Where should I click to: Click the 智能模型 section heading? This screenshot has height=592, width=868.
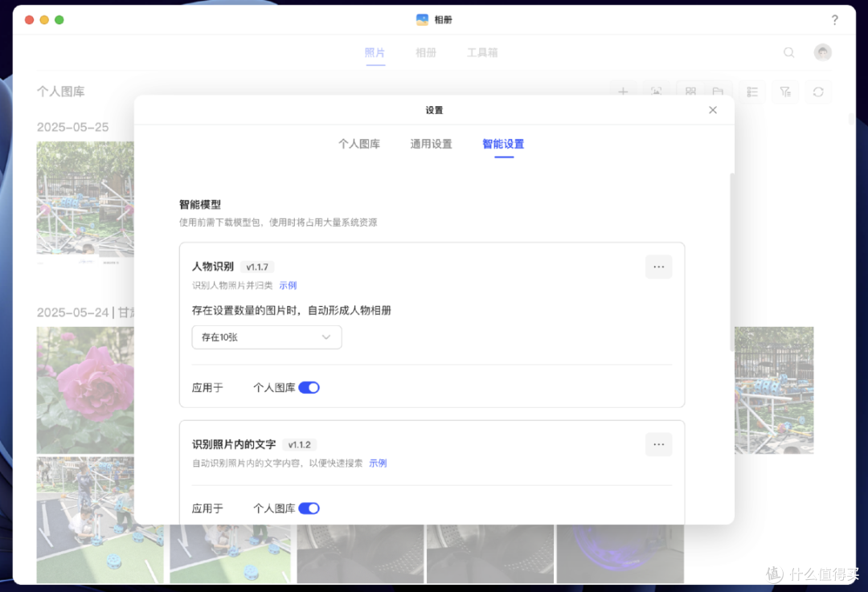[200, 205]
